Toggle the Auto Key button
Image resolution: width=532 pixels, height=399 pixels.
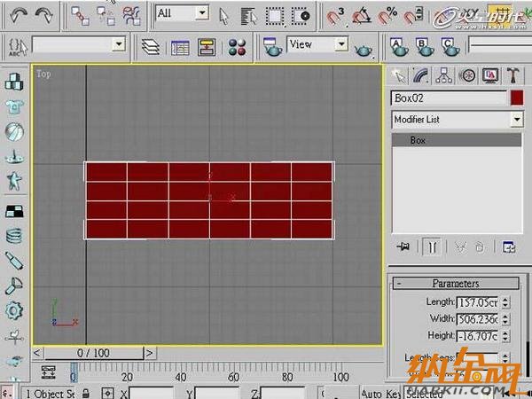coord(381,393)
